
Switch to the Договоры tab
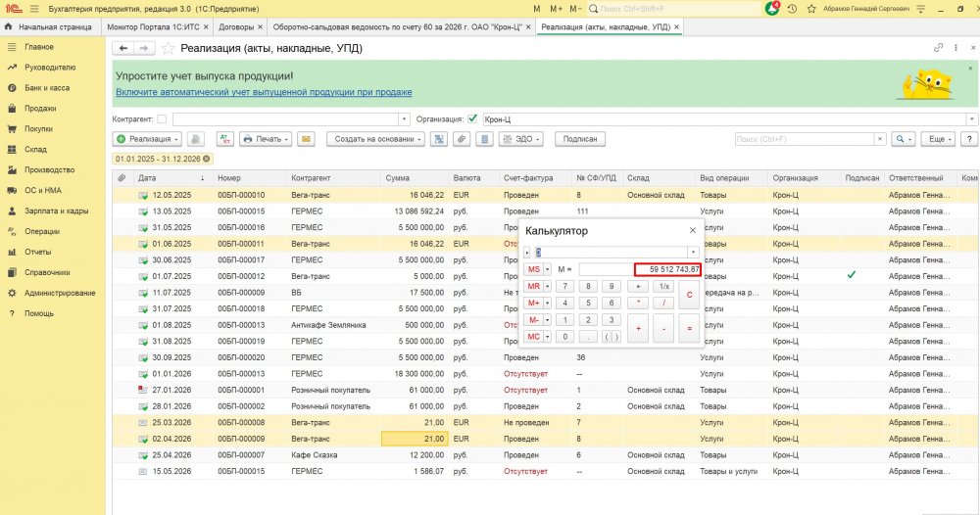click(235, 26)
